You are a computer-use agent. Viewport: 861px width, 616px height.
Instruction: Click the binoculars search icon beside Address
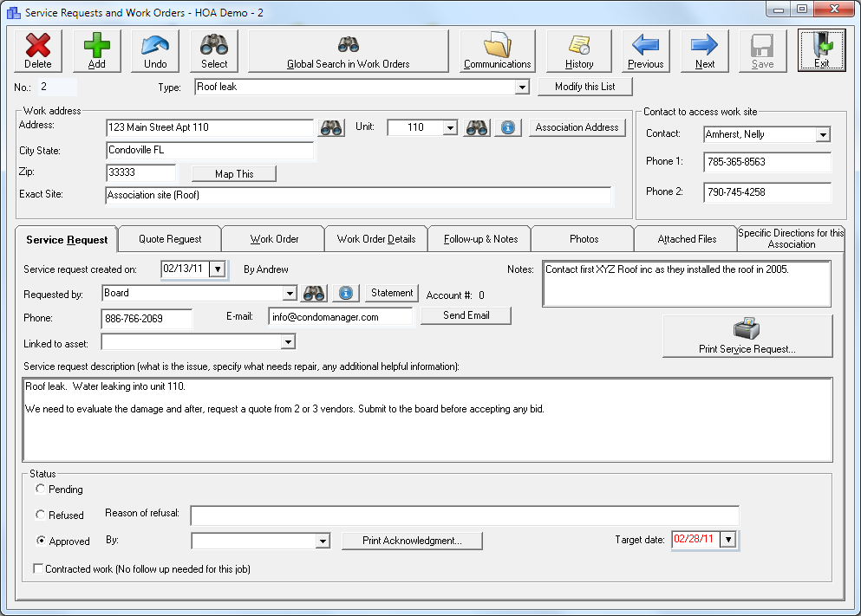pyautogui.click(x=330, y=127)
